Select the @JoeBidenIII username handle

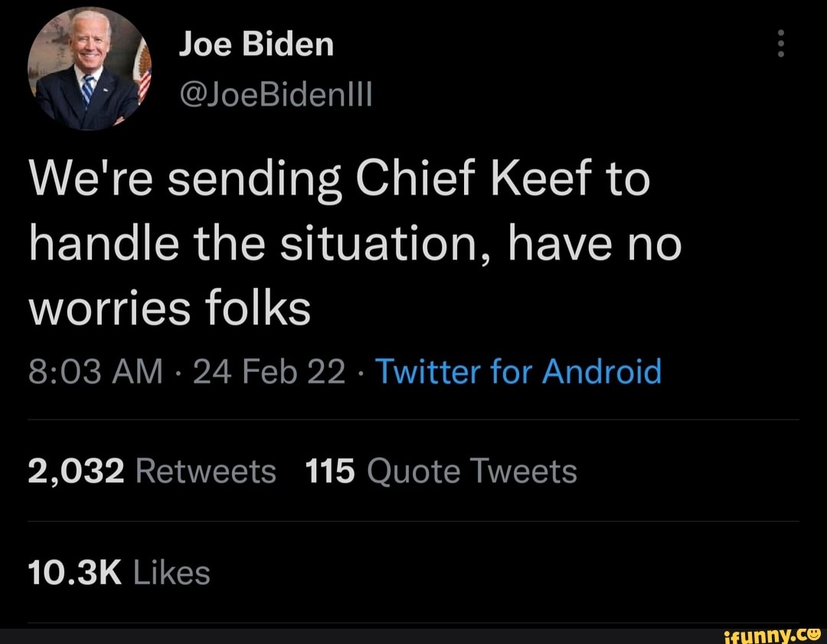pyautogui.click(x=277, y=95)
